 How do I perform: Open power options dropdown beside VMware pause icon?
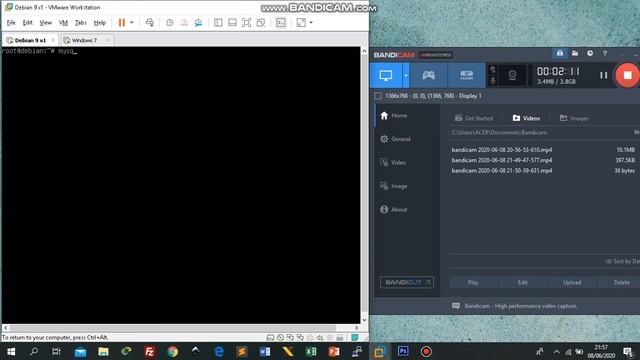[x=131, y=22]
